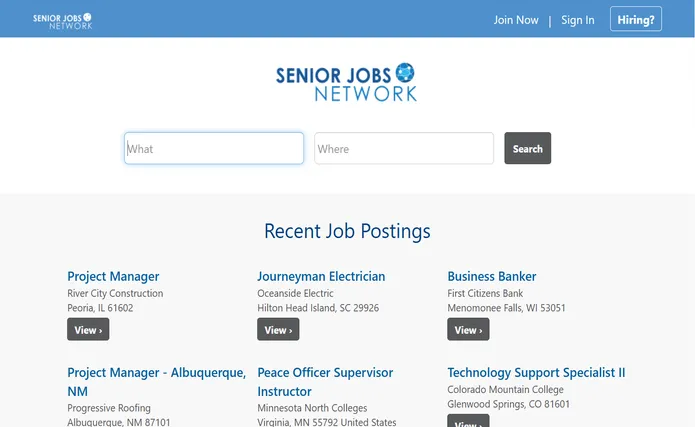View the River City Construction job
695x427 pixels.
click(x=88, y=329)
